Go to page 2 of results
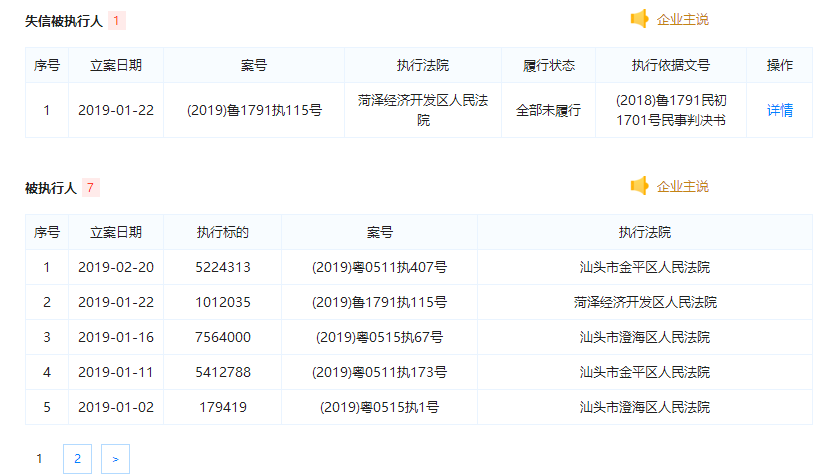The width and height of the screenshot is (834, 474). click(x=78, y=459)
